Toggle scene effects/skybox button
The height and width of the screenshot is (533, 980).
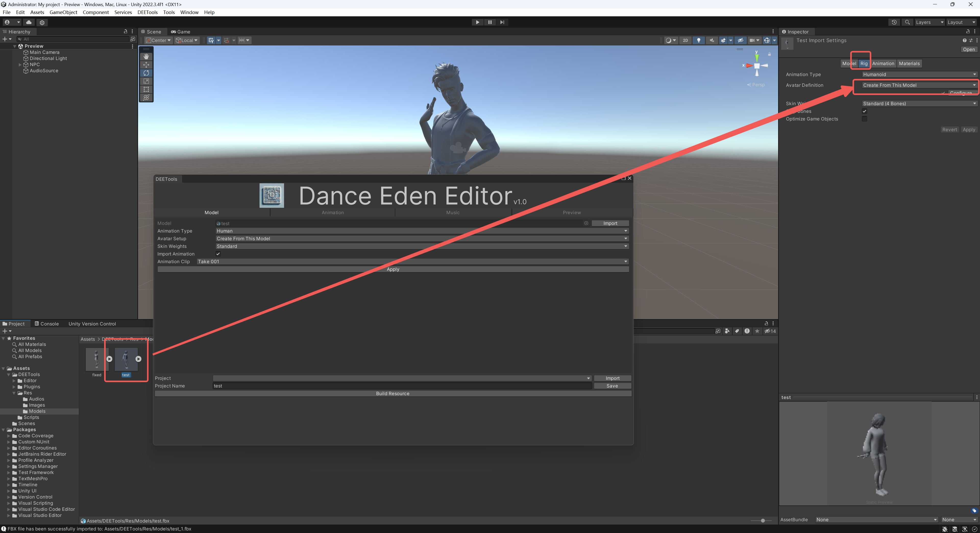click(723, 40)
